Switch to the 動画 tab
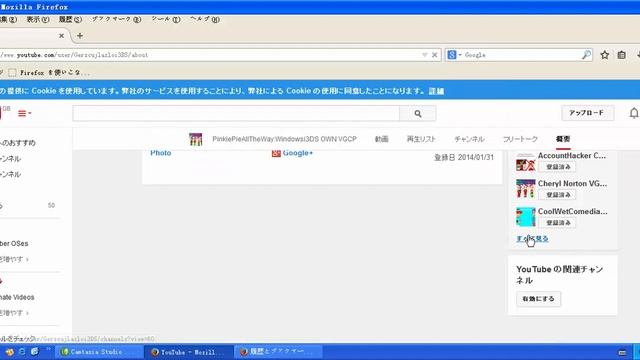The image size is (640, 360). coord(382,139)
